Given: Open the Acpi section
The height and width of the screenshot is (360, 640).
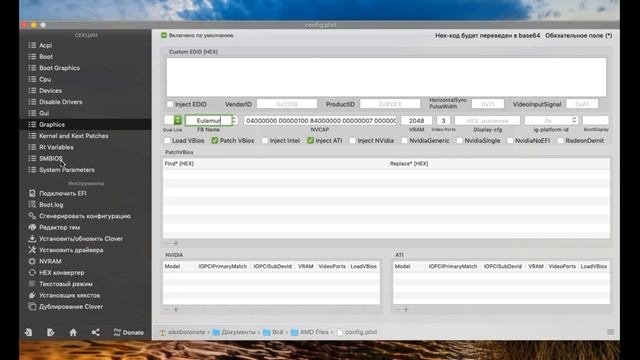Looking at the screenshot, I should click(45, 45).
